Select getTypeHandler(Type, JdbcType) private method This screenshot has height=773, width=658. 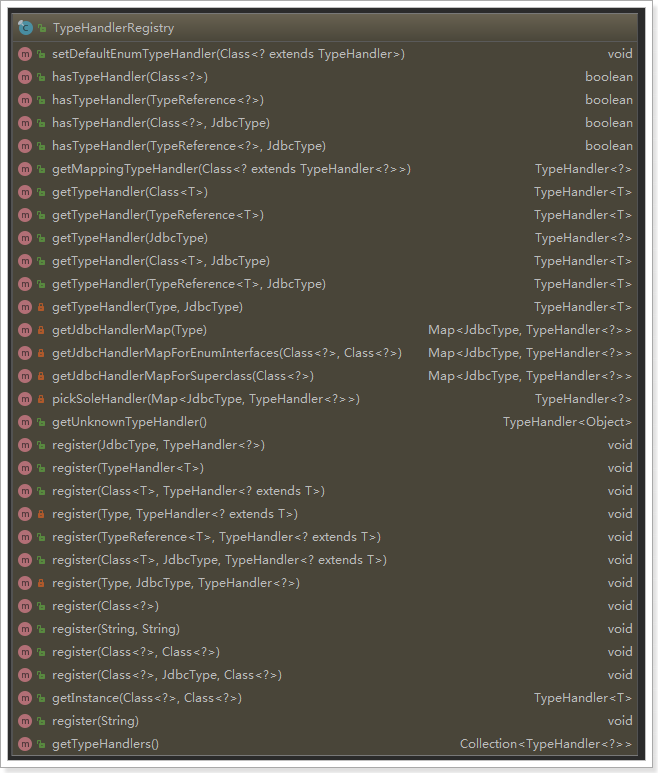tap(147, 307)
